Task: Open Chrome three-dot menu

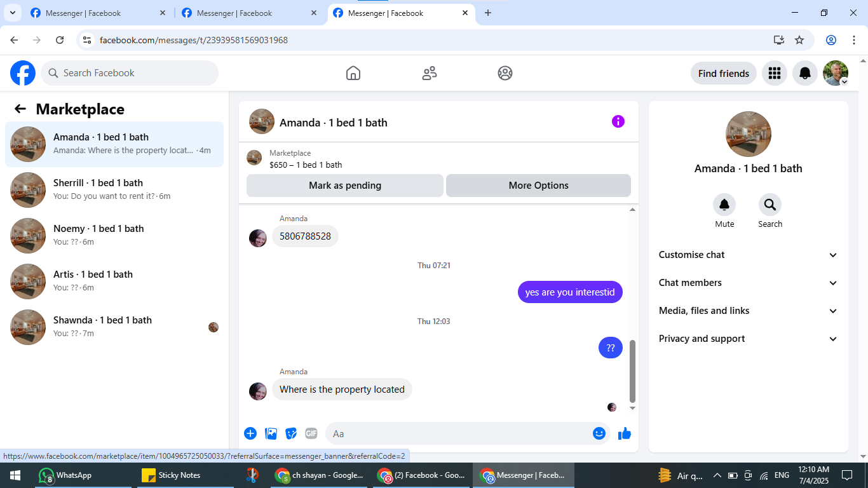Action: point(854,40)
